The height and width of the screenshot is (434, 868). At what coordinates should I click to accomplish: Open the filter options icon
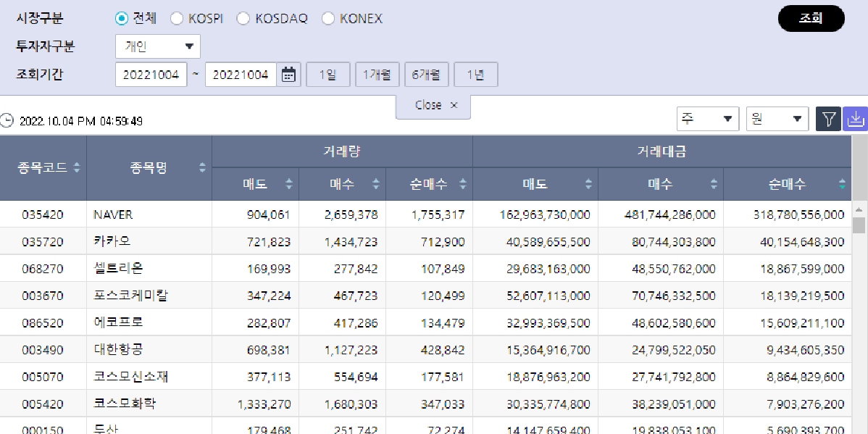828,118
